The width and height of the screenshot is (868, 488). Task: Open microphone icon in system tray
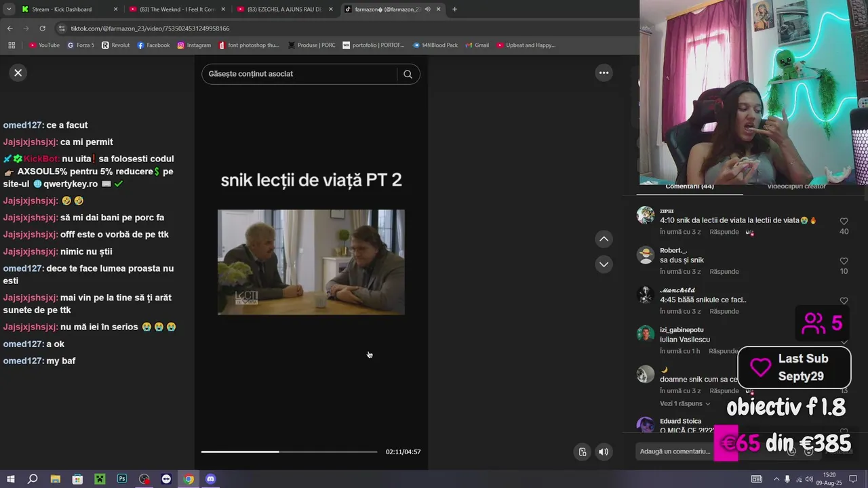point(787,479)
